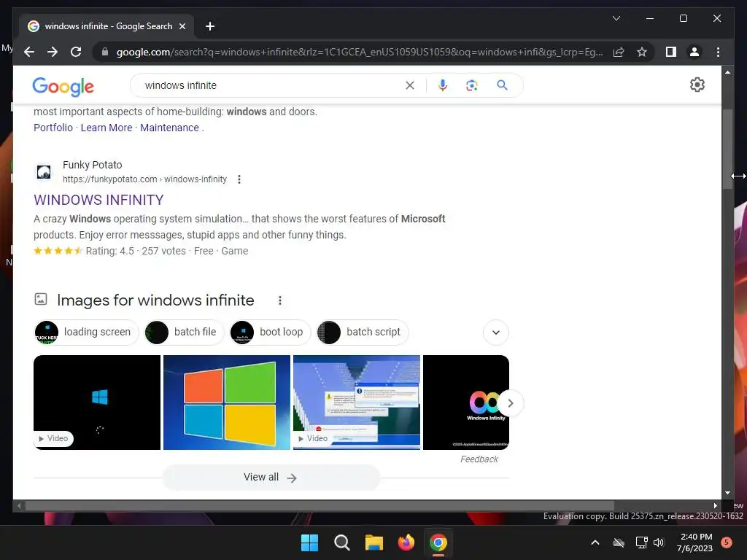Submit search with magnifier icon
The height and width of the screenshot is (560, 747).
pos(502,85)
